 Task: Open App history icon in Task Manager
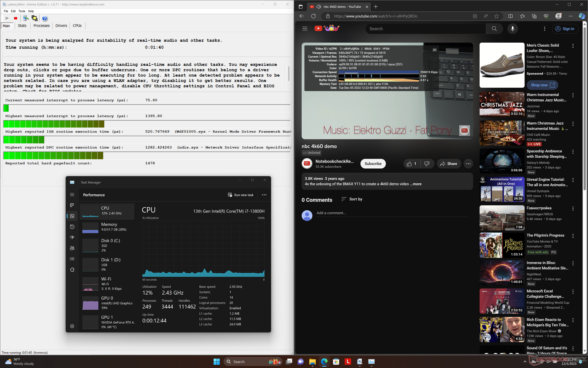72,227
